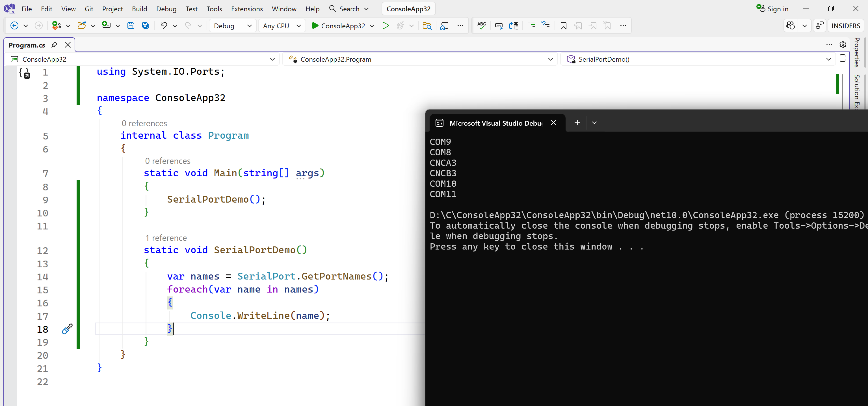Open the Any CPU platform dropdown
The image size is (868, 406).
point(282,26)
